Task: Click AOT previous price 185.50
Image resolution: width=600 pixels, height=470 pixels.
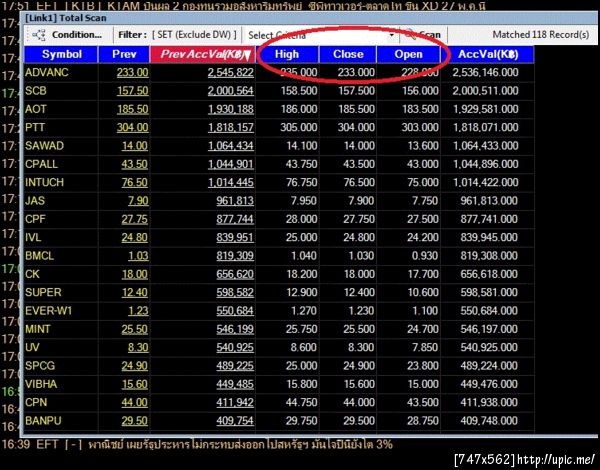Action: [132, 109]
